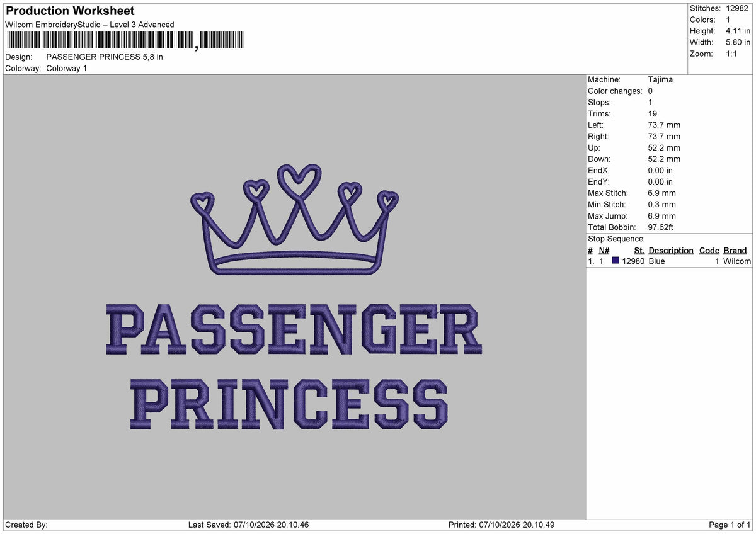Select the Max Stitch value 6.9 mm
The width and height of the screenshot is (756, 534).
[662, 193]
